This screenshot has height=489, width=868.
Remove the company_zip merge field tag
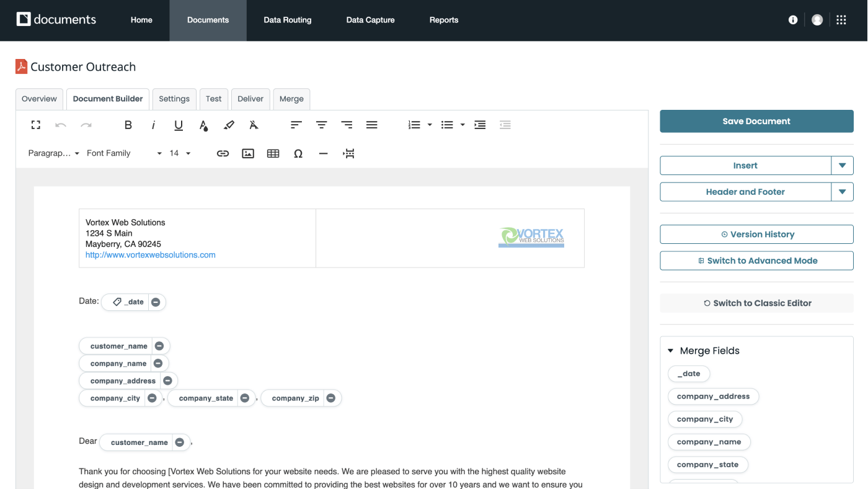pos(331,398)
